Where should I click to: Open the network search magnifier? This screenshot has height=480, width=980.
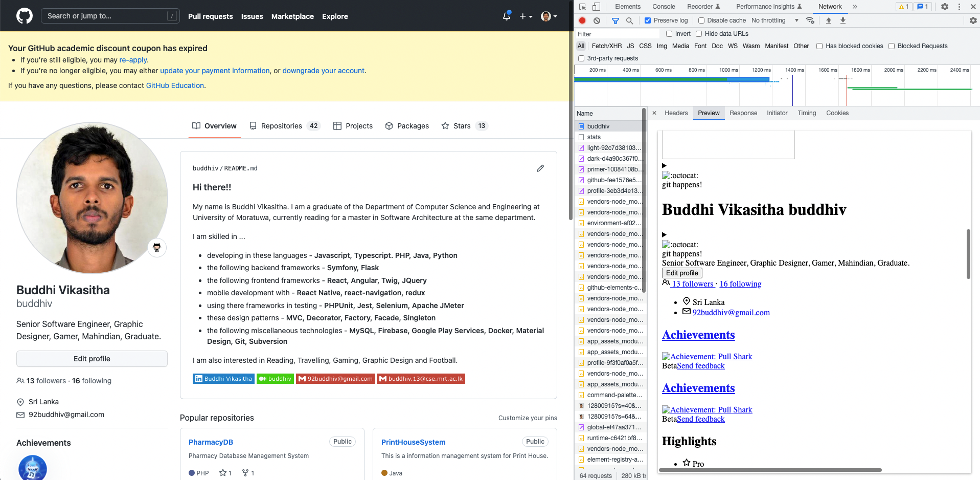pyautogui.click(x=630, y=20)
